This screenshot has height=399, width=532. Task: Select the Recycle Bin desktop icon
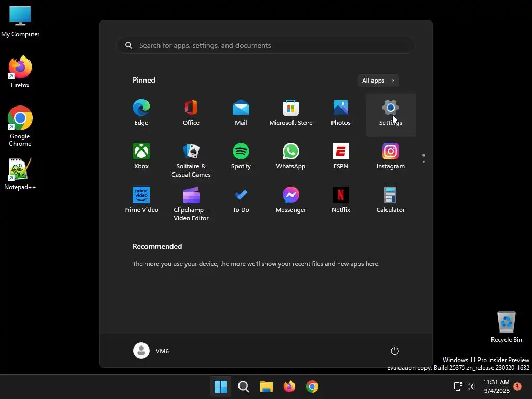[x=506, y=326]
